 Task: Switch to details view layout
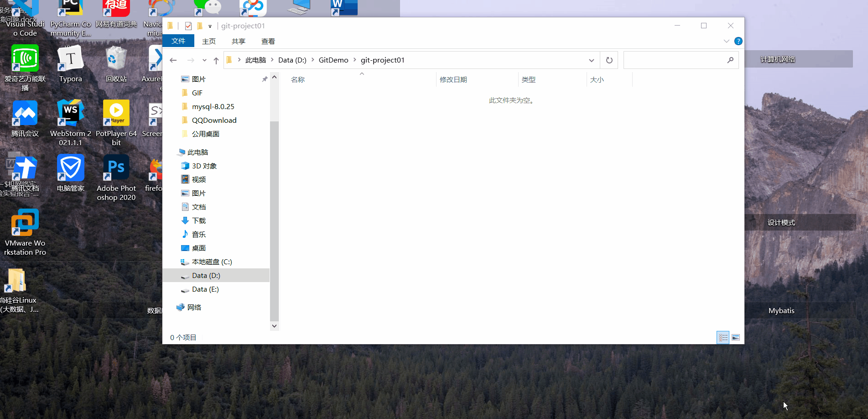[723, 338]
